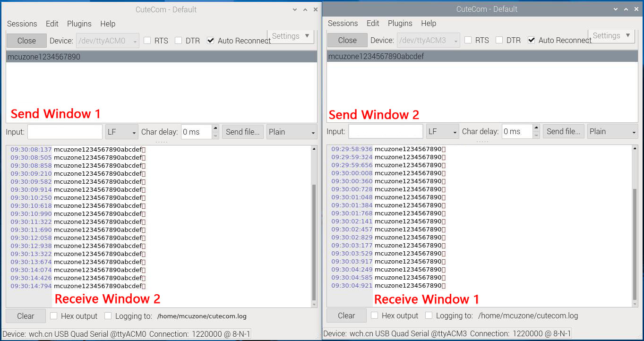Click maximize arrow icon of right window titlebar
This screenshot has height=341, width=644.
coord(626,9)
